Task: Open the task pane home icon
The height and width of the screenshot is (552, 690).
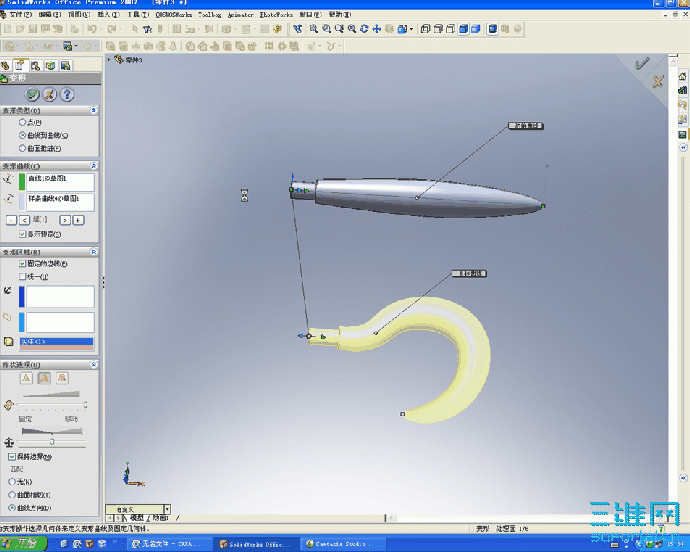Action: click(683, 76)
